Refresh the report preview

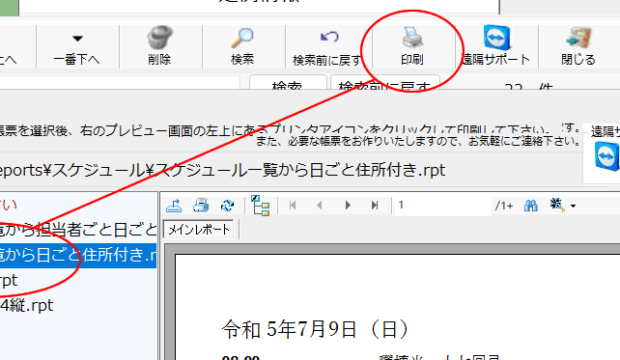(227, 205)
